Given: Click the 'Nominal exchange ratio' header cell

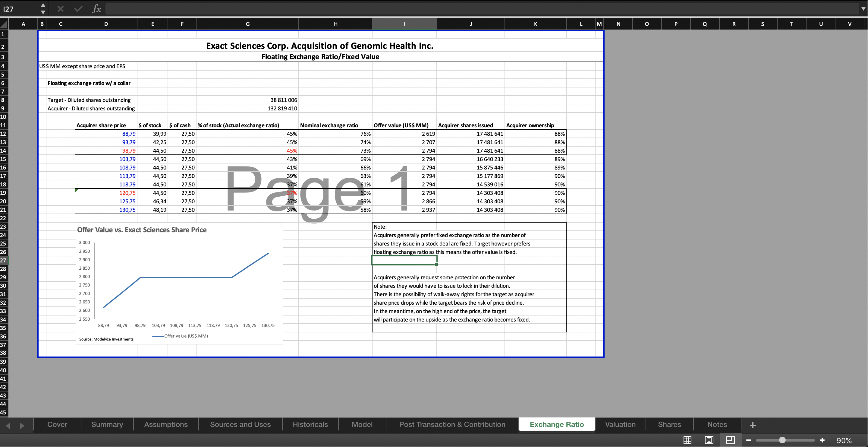Looking at the screenshot, I should coord(335,125).
